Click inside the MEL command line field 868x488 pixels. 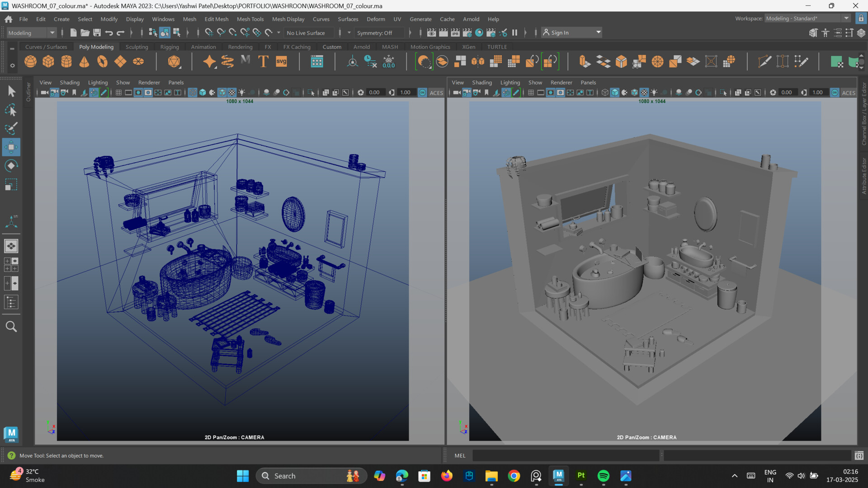[x=565, y=455]
